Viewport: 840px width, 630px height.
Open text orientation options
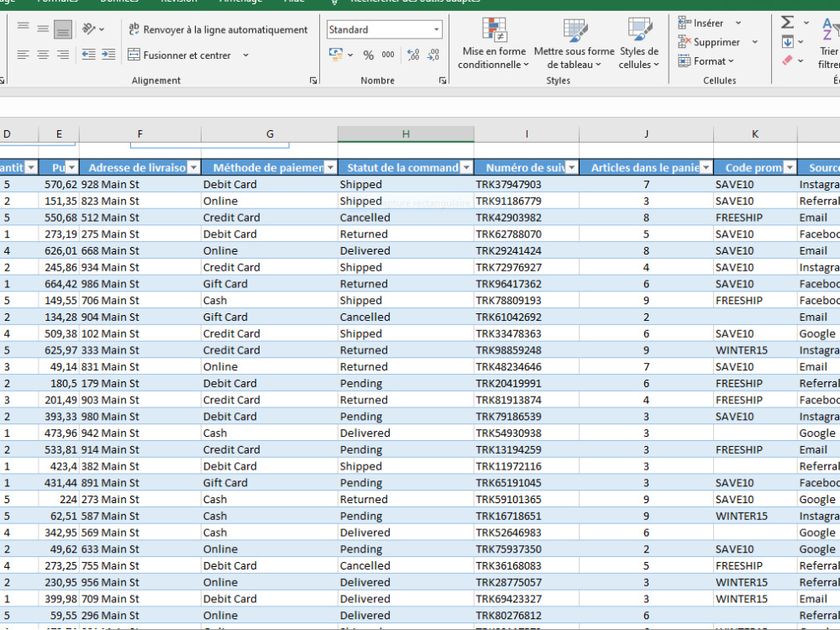(92, 29)
